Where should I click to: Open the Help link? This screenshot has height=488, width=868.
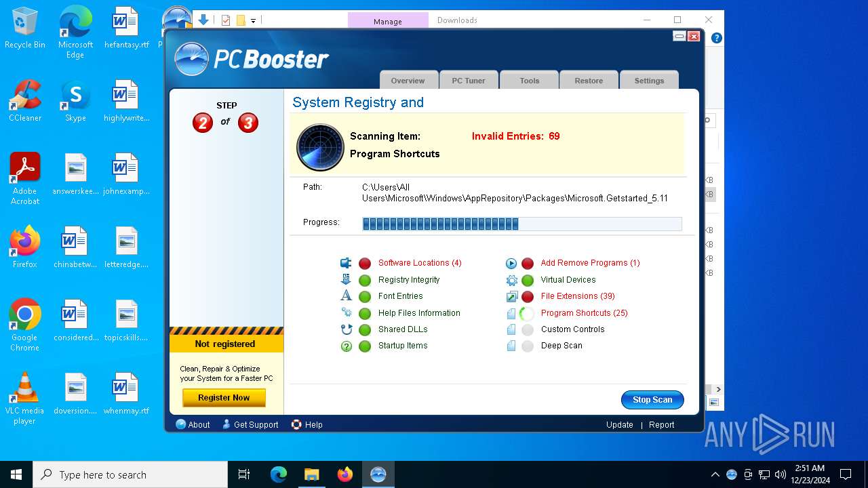click(x=307, y=424)
